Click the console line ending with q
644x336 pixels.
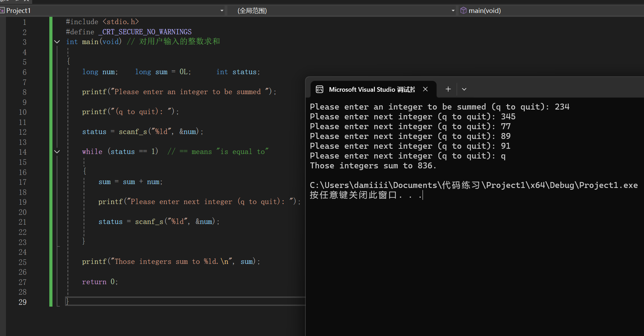(408, 156)
